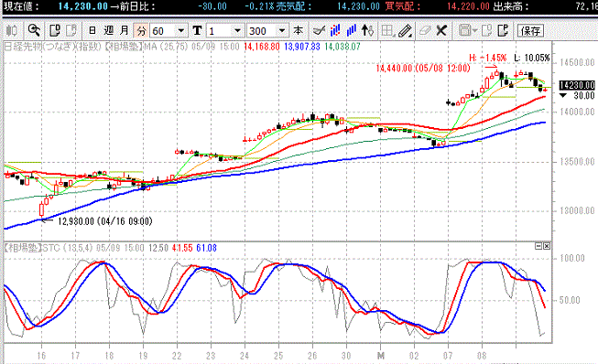Click the greyed document icon left of 保存
Screen dimensions: 598x364
click(486, 30)
